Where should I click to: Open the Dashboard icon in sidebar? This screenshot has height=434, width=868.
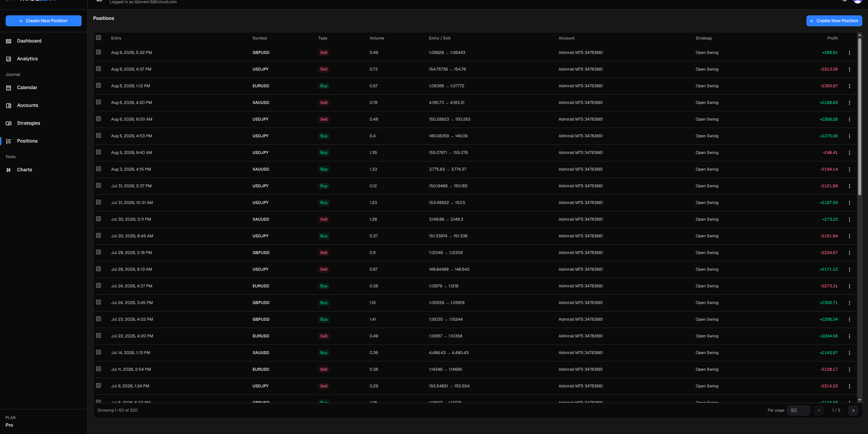(x=9, y=41)
